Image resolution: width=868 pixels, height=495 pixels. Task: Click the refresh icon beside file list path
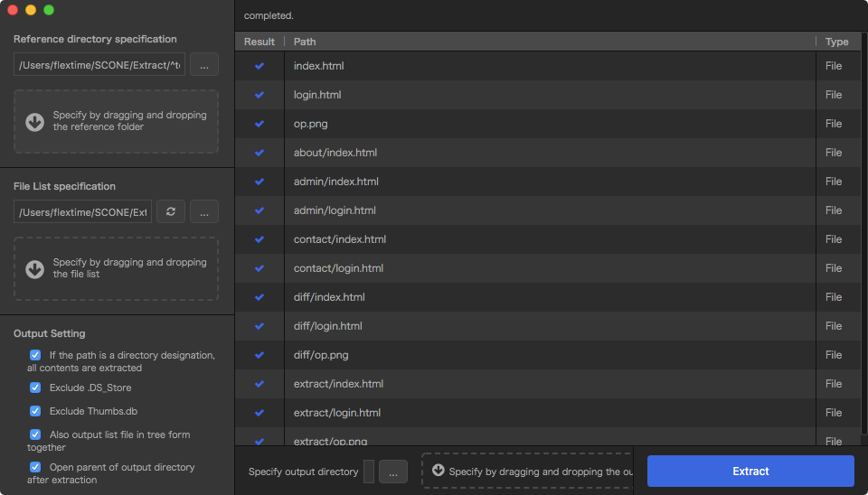[170, 211]
